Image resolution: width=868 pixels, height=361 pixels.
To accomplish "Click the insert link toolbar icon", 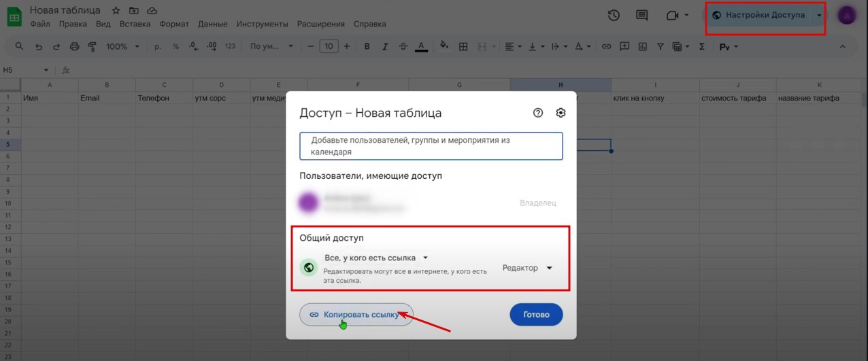I will point(606,46).
